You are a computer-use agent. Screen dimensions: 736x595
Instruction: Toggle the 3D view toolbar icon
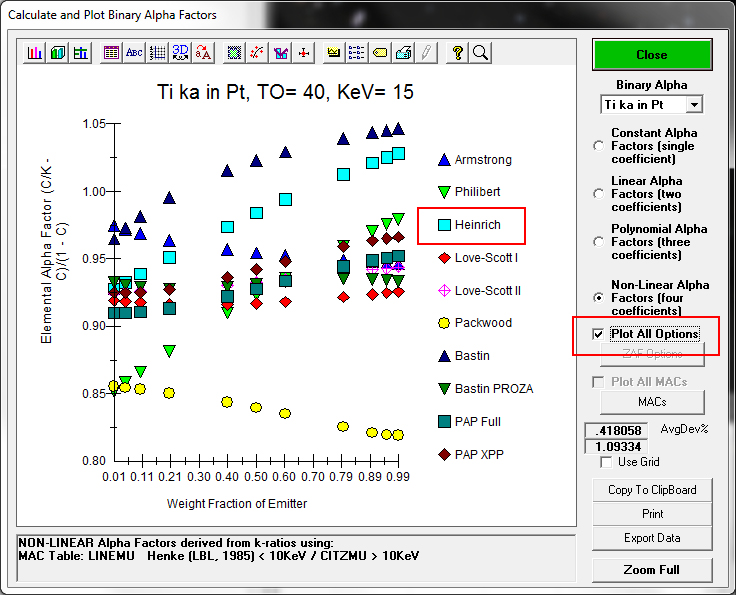point(181,53)
